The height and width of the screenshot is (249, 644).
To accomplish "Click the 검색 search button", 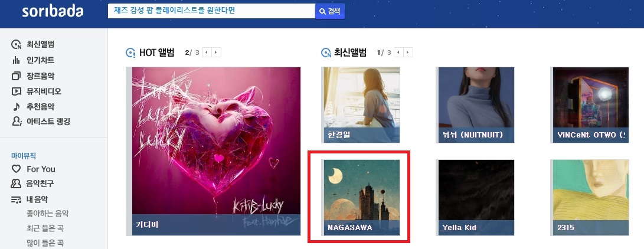I will (x=330, y=11).
